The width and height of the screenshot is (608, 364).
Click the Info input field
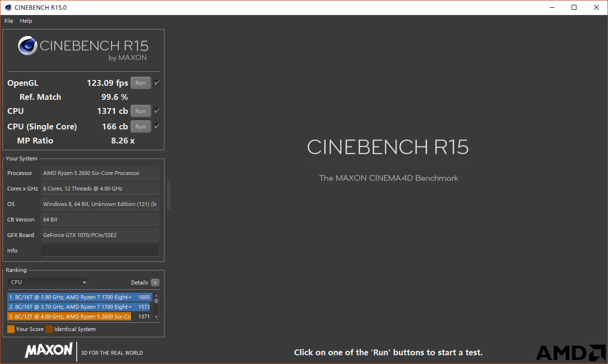(100, 251)
